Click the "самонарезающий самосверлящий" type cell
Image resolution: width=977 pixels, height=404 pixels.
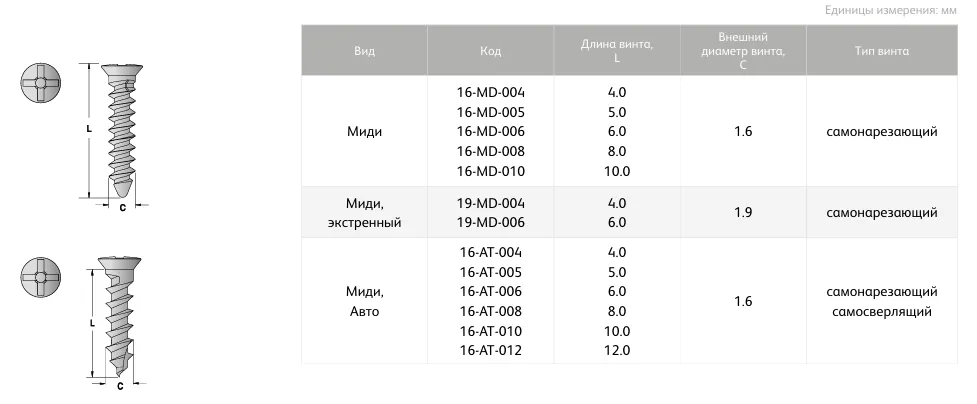click(x=882, y=301)
